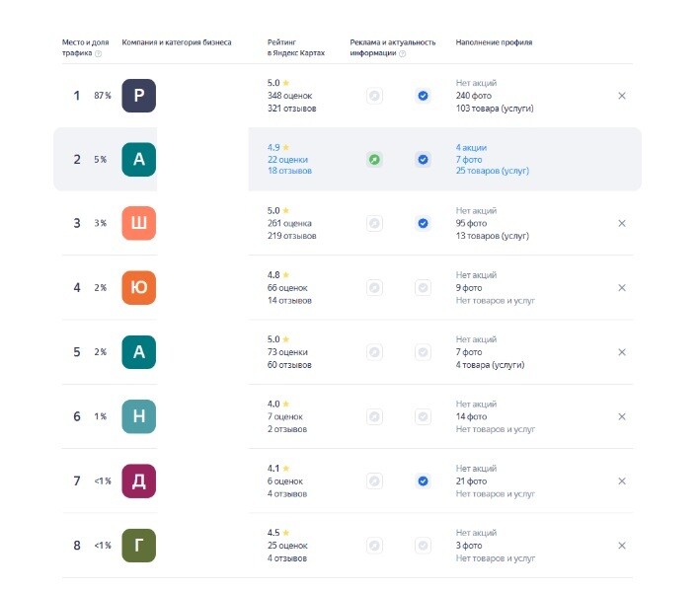700x591 pixels.
Task: Click the magenta Д company avatar
Action: [139, 481]
